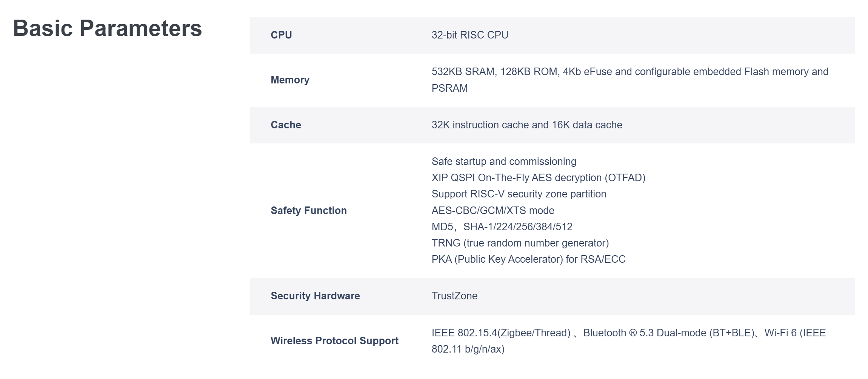Click the Basic Parameters heading

pos(108,29)
